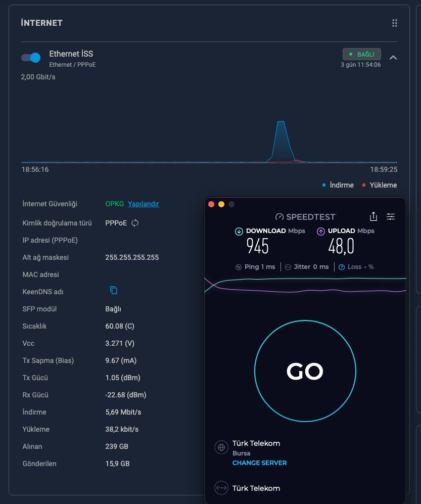Viewport: 421px width, 504px height.
Task: Select the Tx power value 1.05 (dBm)
Action: [123, 378]
